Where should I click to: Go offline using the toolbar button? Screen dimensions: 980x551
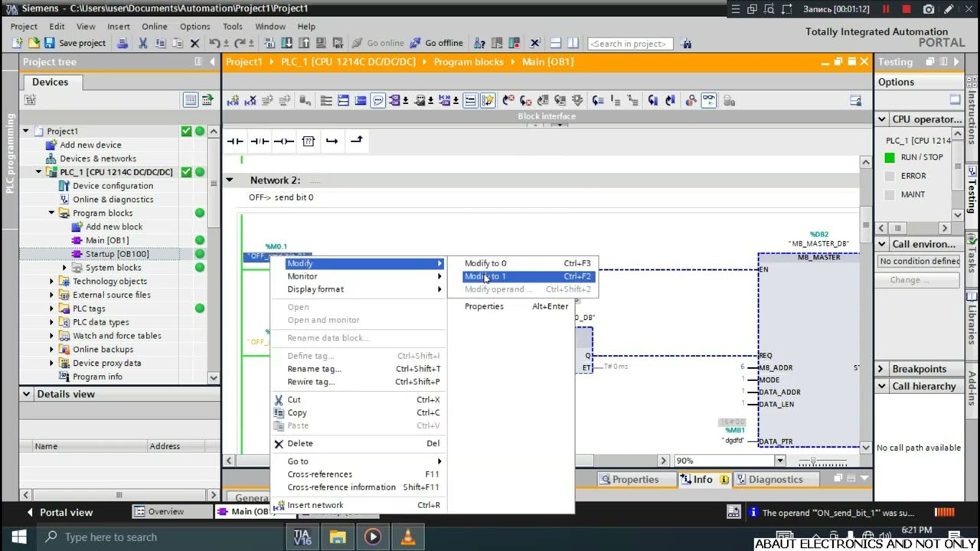[x=436, y=44]
